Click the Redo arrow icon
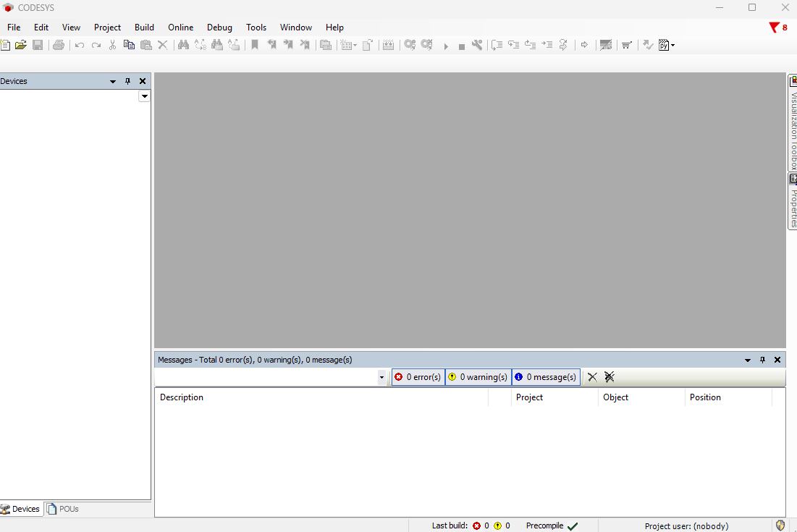Image resolution: width=797 pixels, height=532 pixels. [96, 45]
